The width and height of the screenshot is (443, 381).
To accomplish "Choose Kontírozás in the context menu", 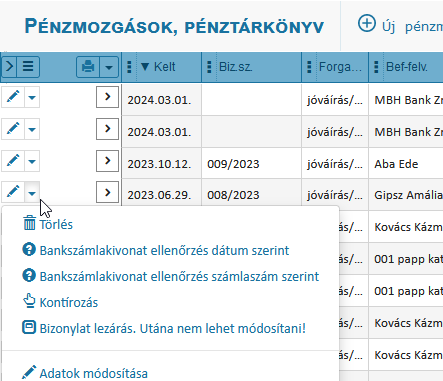I will pos(60,302).
